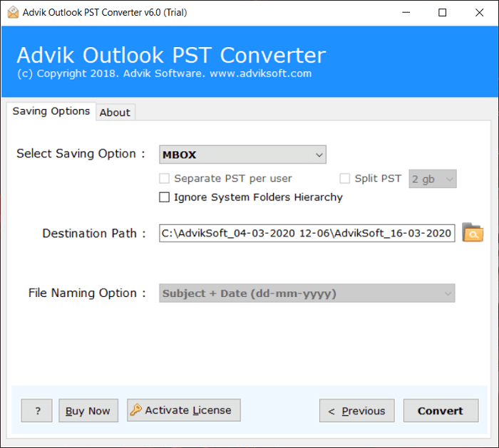Click the Advik envelope icon in title bar
This screenshot has height=448, width=499.
pyautogui.click(x=13, y=12)
